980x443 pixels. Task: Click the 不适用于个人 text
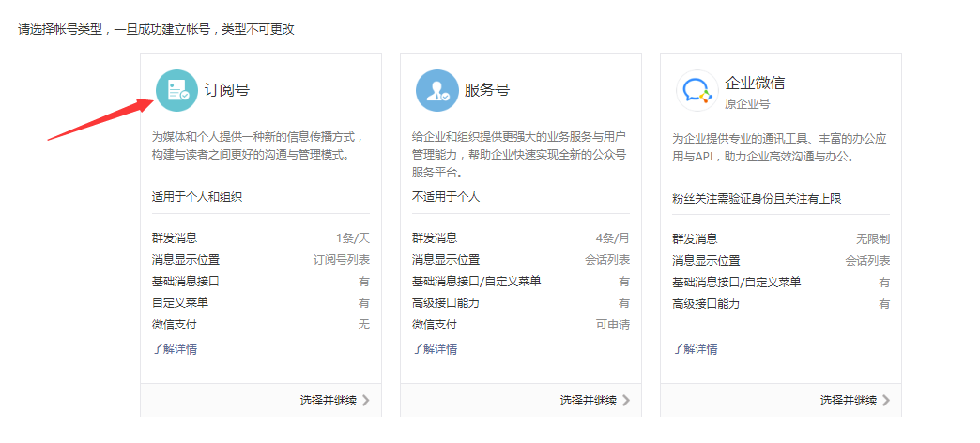point(446,197)
